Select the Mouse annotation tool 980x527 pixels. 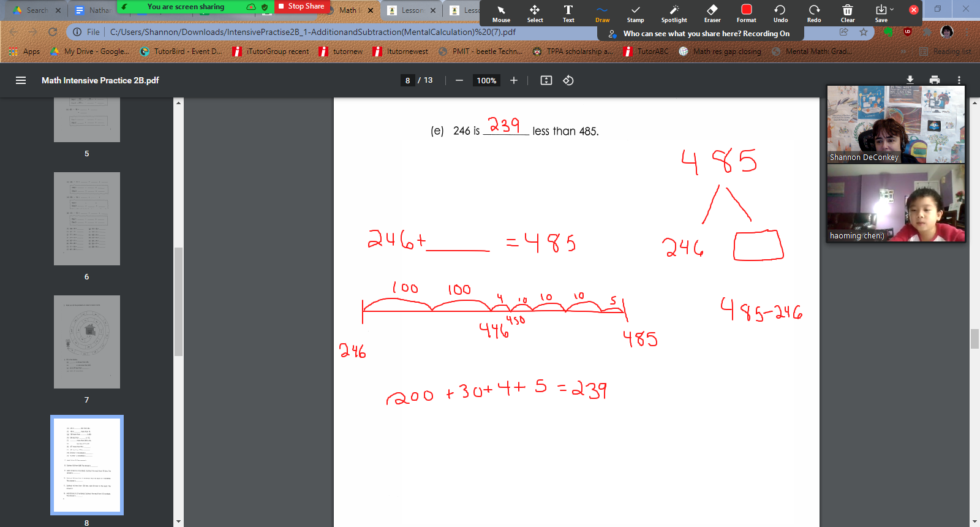tap(501, 13)
